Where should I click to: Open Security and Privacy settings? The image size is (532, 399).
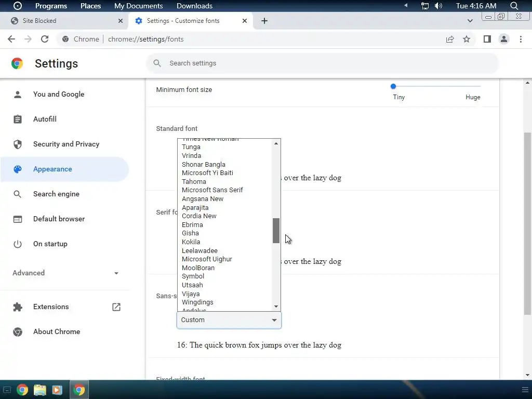pos(64,144)
